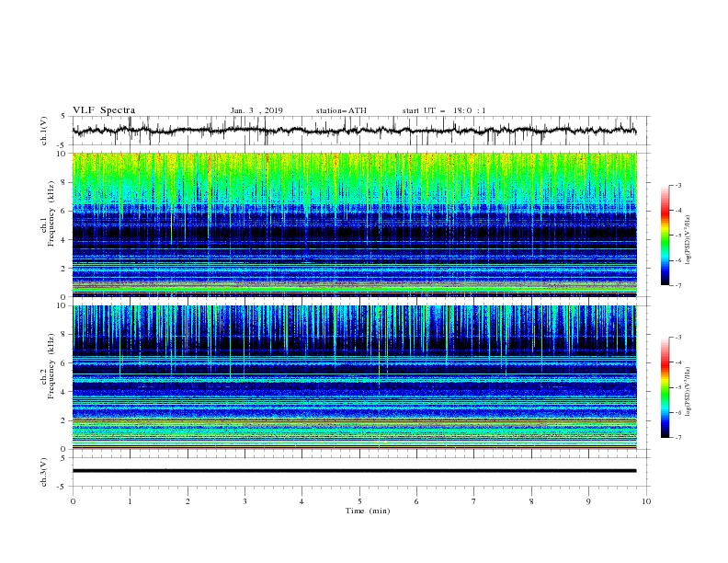Click inside the ch.2 spectrogram panel
728x563 pixels.
pos(354,377)
